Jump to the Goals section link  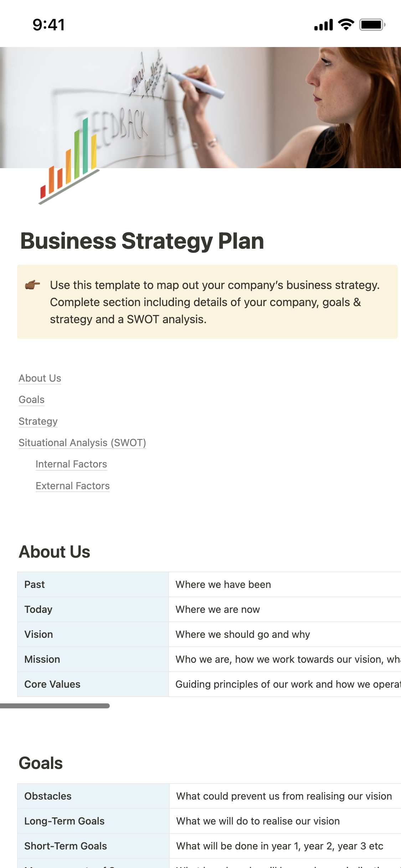click(x=32, y=400)
